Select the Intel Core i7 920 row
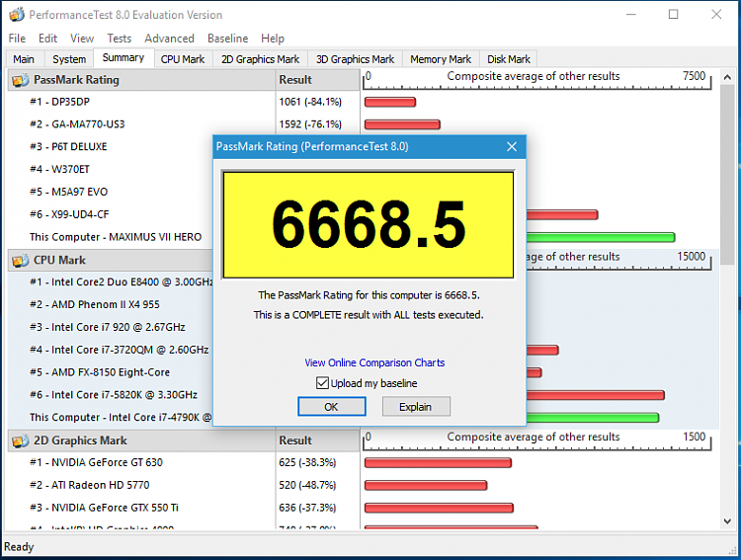 click(x=108, y=327)
